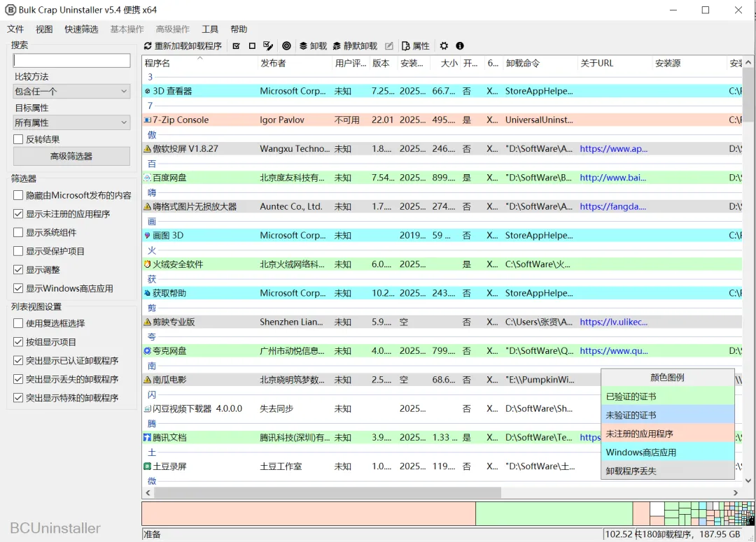756x542 pixels.
Task: Click the select-all checkmark toolbar icon
Action: (237, 45)
